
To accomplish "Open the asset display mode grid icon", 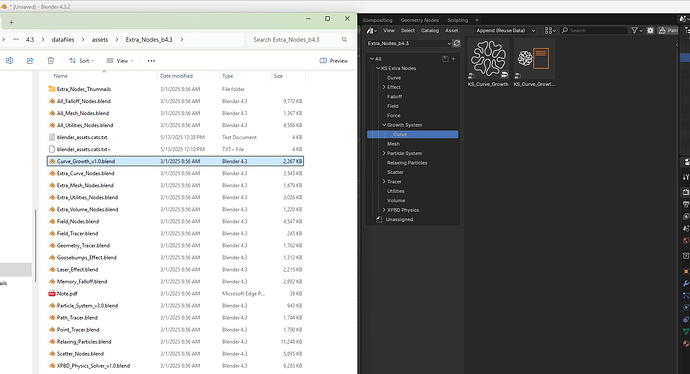I will [x=550, y=30].
